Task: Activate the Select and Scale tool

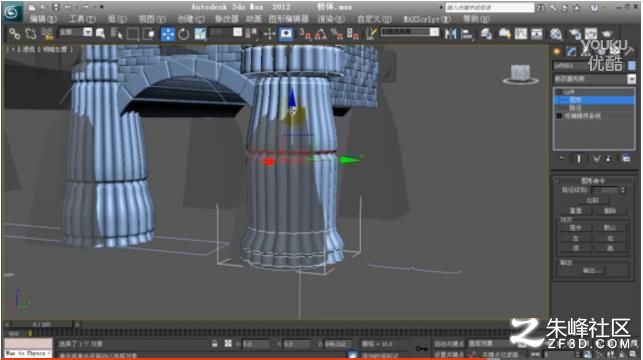Action: [200, 34]
